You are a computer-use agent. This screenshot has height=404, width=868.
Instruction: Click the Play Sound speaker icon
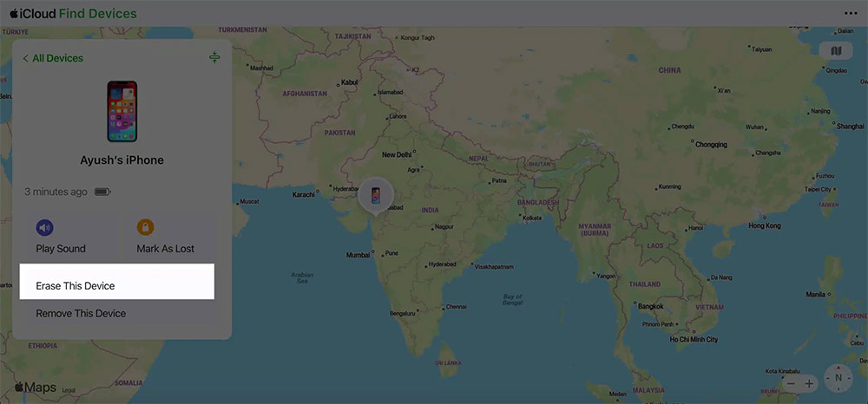click(44, 228)
